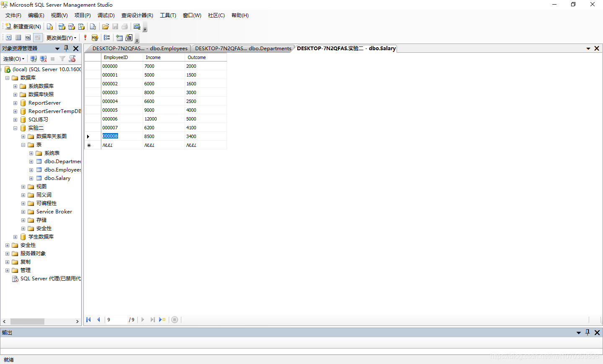The height and width of the screenshot is (364, 603).
Task: Click Object Explorer horizontal scrollbar thumb
Action: (x=27, y=321)
